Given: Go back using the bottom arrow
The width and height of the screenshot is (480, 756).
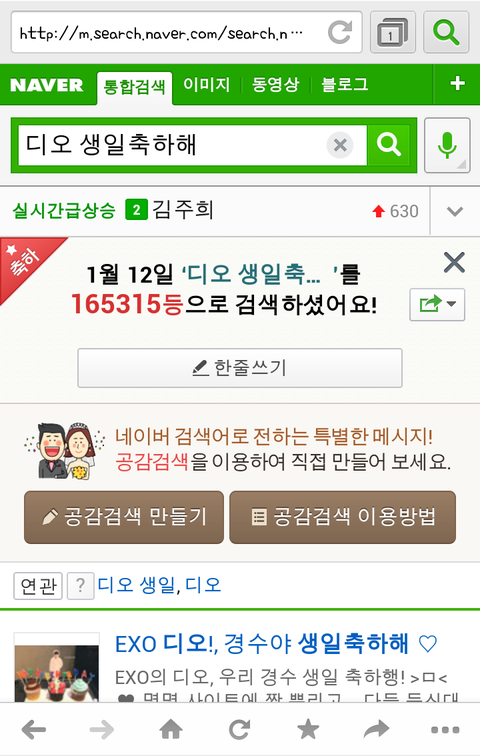Looking at the screenshot, I should click(34, 729).
